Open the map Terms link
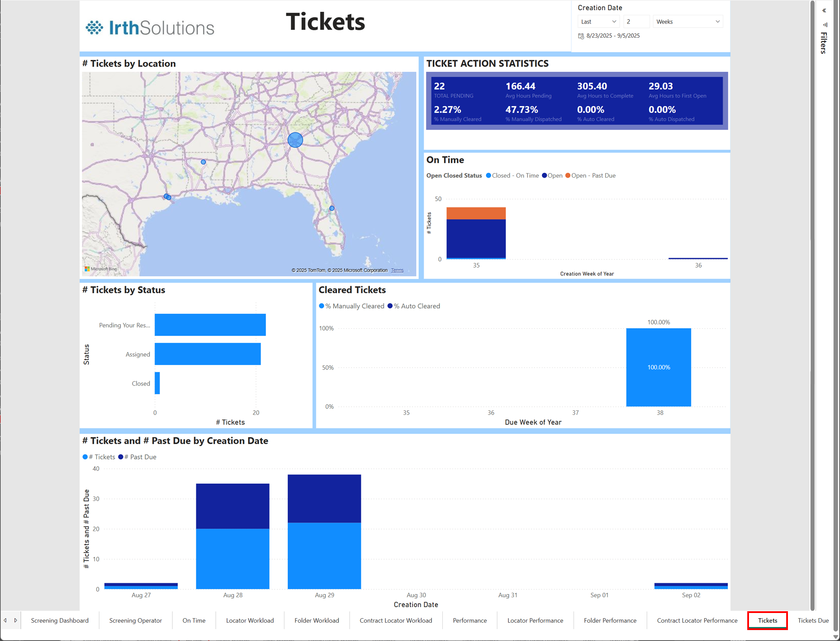 pos(397,270)
